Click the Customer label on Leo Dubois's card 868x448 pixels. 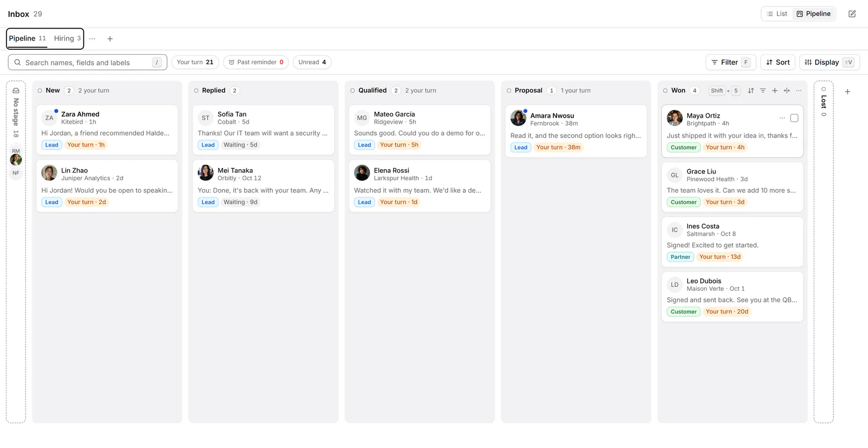(684, 312)
